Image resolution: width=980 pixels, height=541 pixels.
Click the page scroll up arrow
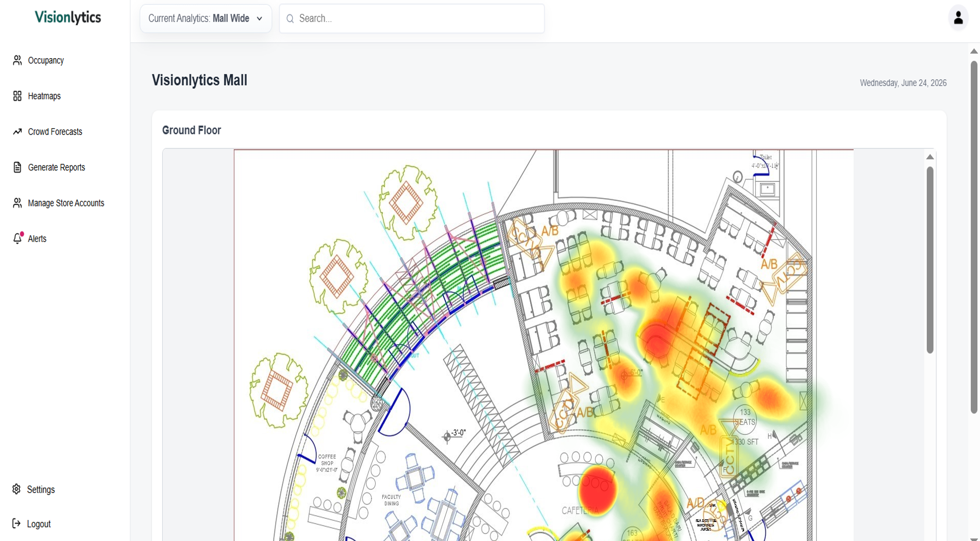974,51
